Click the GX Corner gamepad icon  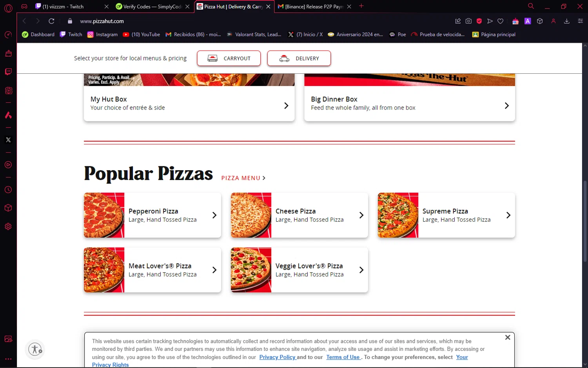pyautogui.click(x=24, y=6)
